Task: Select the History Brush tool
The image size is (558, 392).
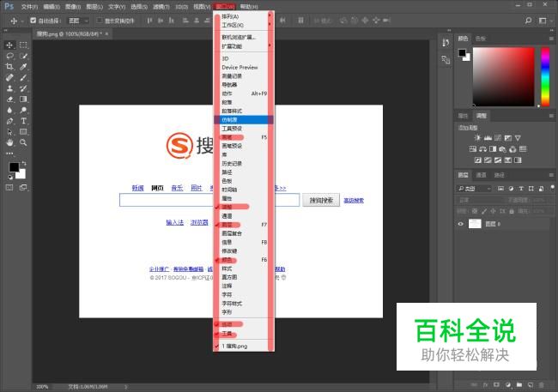Action: 23,88
